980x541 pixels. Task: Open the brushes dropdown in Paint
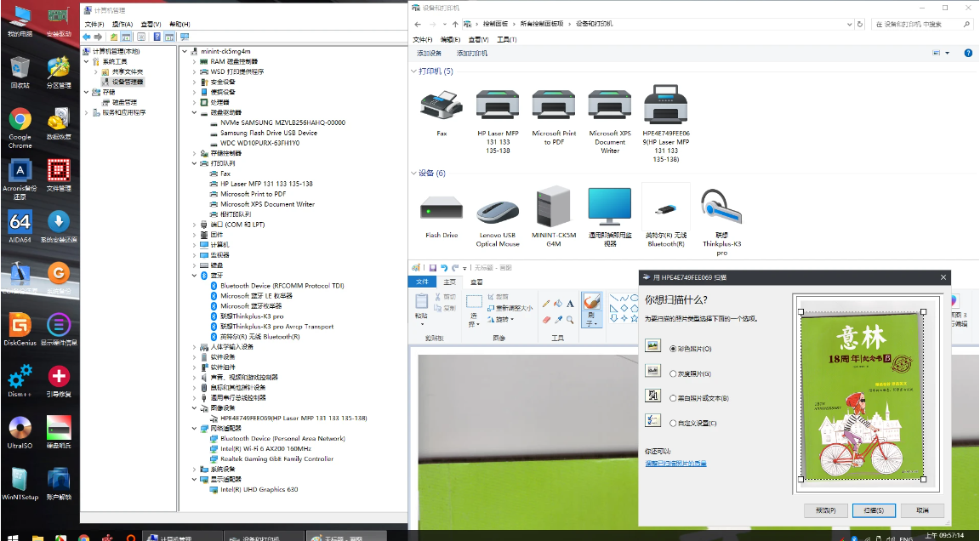[x=591, y=323]
